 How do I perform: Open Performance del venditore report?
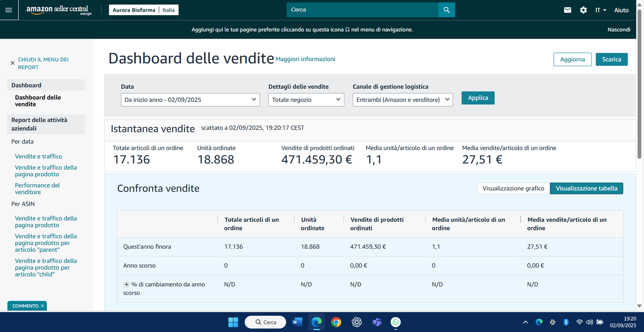click(x=37, y=189)
